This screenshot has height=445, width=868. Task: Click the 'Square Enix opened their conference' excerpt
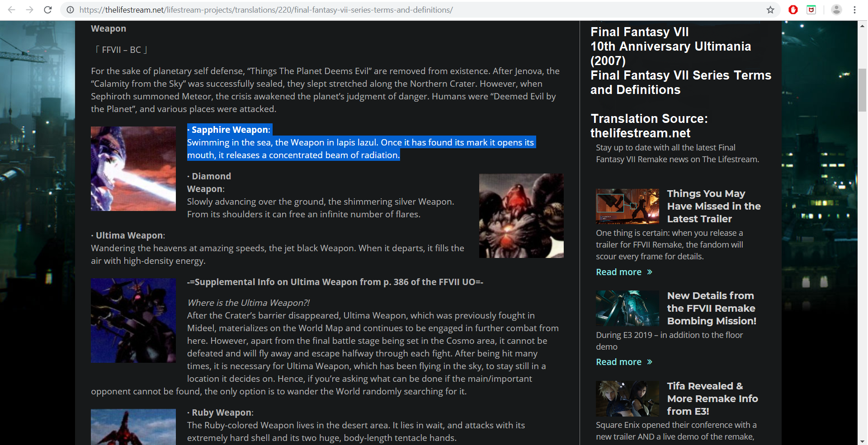[676, 431]
